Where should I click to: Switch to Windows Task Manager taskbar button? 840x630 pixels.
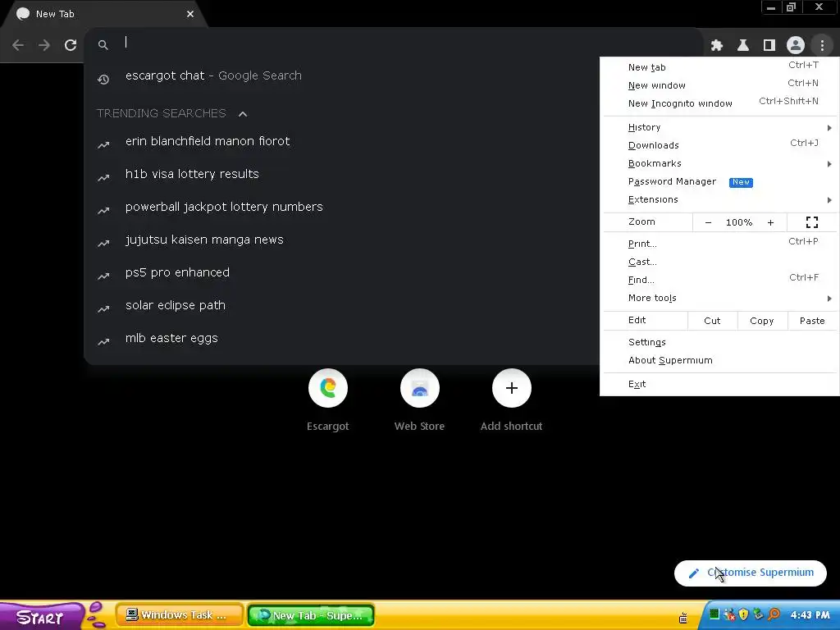click(180, 615)
